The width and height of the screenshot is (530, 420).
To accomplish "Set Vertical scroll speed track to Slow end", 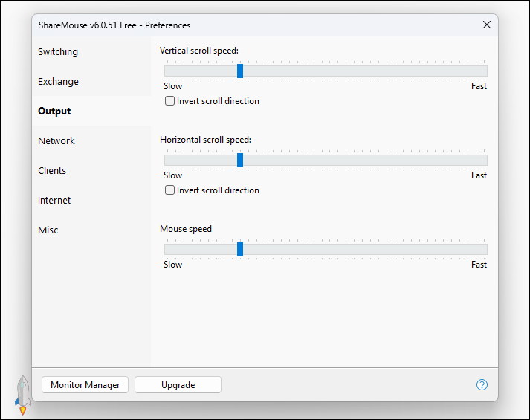I will tap(167, 71).
